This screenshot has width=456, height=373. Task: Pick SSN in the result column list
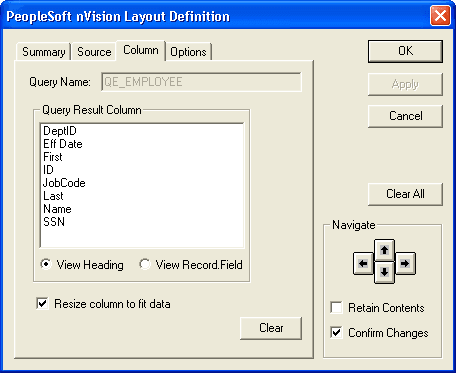[x=142, y=222]
